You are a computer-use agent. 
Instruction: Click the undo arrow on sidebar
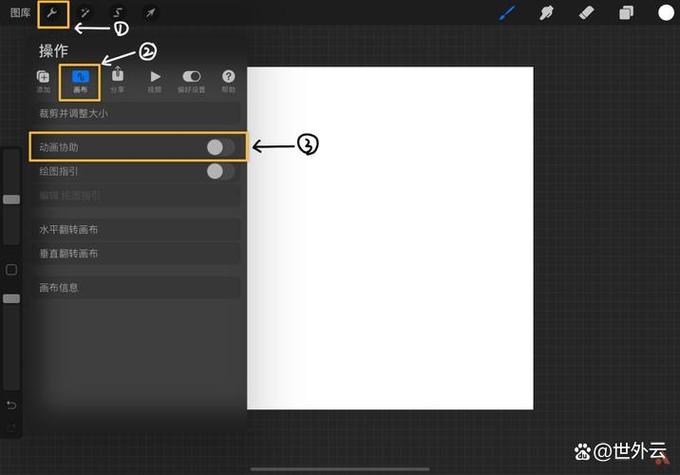(x=11, y=405)
